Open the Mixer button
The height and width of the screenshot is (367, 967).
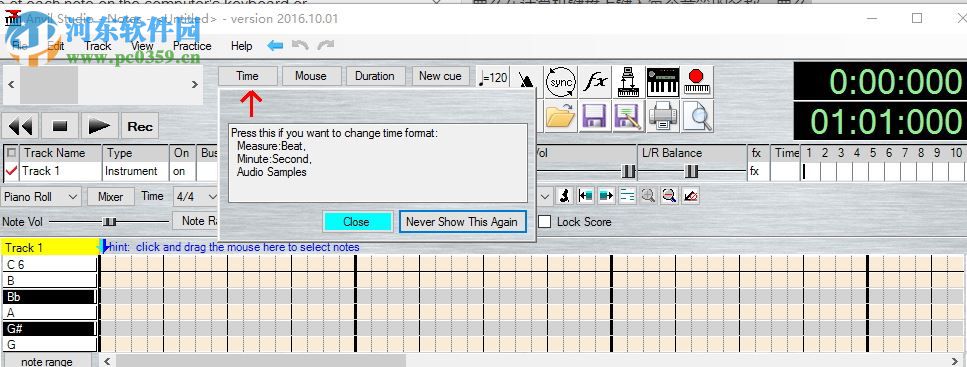[110, 197]
